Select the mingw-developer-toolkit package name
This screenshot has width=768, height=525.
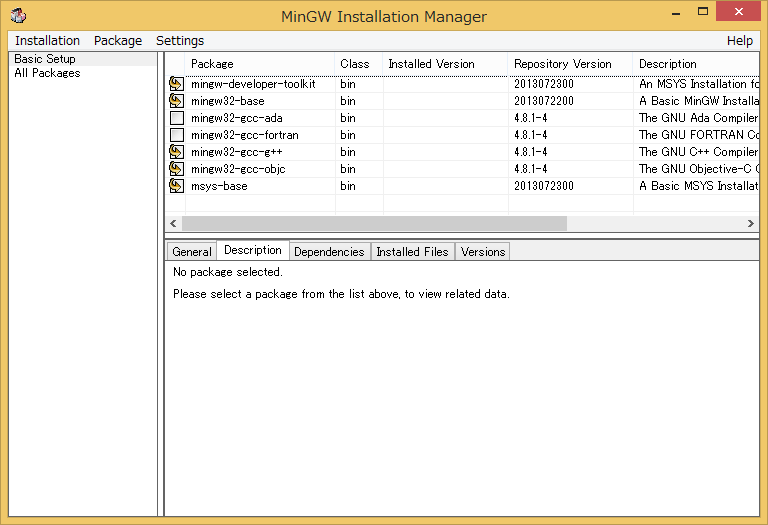[x=253, y=84]
